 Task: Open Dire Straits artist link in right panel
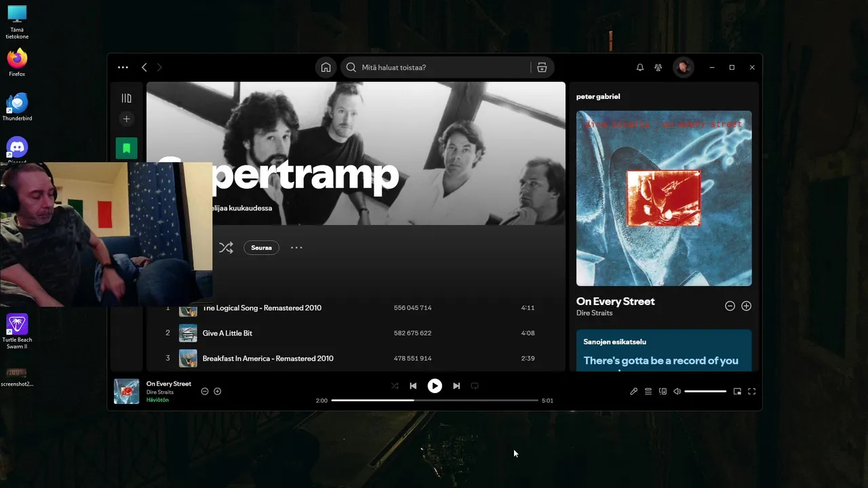(x=594, y=313)
